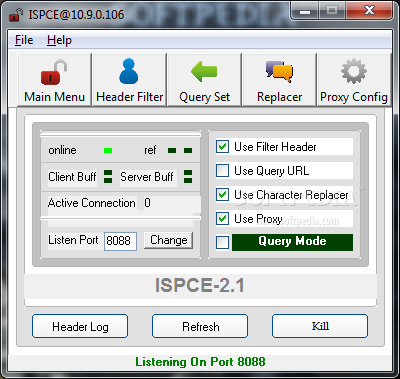The height and width of the screenshot is (379, 400).
Task: Click the ISPCE-2.1 version label
Action: [x=200, y=286]
